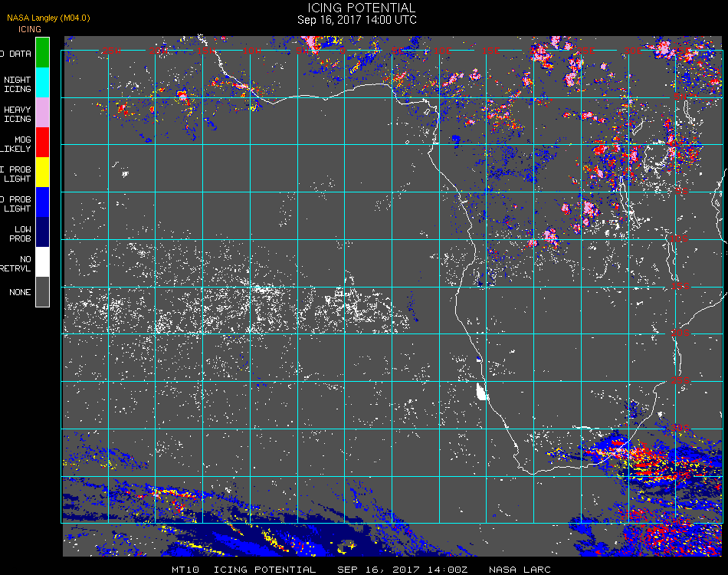Click the white NO RETRVL legend swatch
This screenshot has height=575, width=728.
click(x=42, y=262)
